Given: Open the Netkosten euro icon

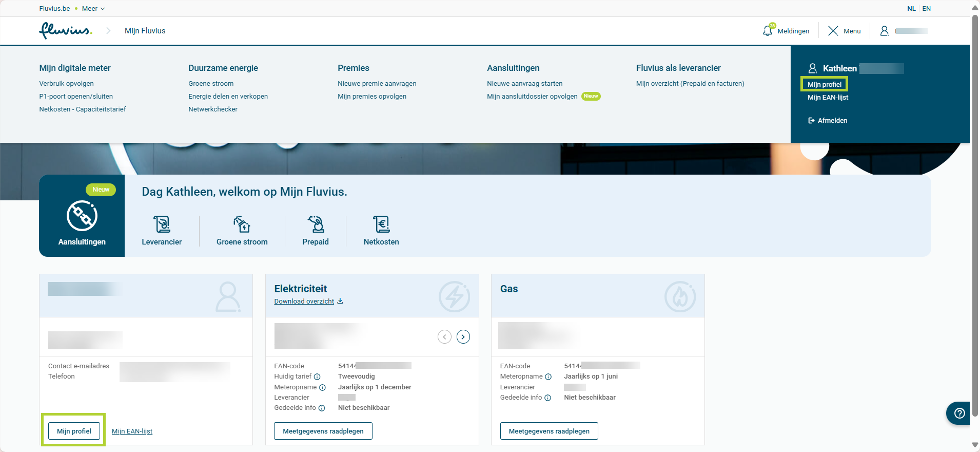Looking at the screenshot, I should 381,224.
